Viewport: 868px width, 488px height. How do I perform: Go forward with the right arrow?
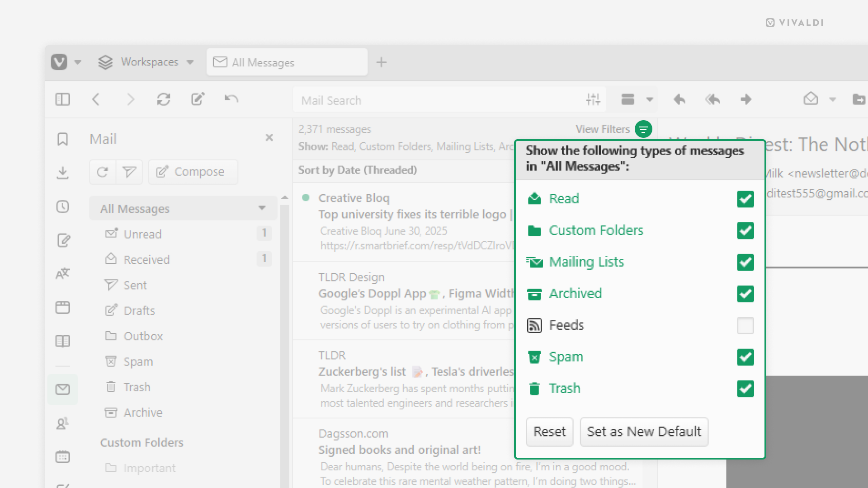click(131, 99)
